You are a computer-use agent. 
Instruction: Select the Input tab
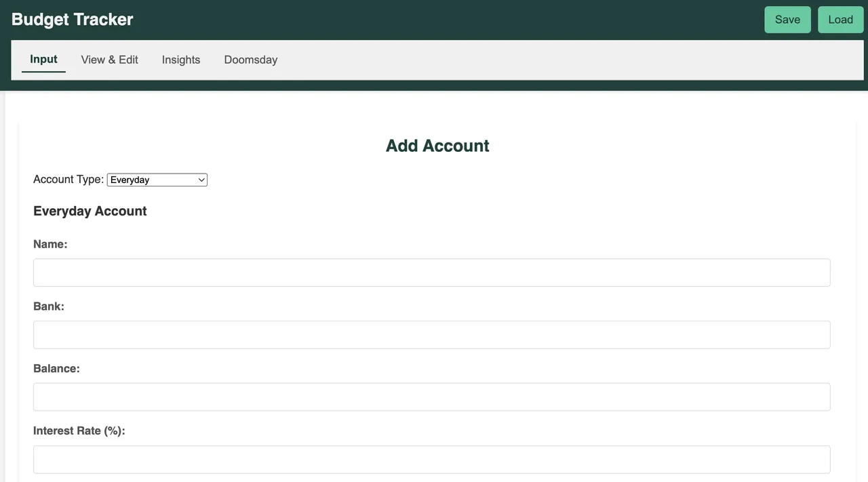43,60
